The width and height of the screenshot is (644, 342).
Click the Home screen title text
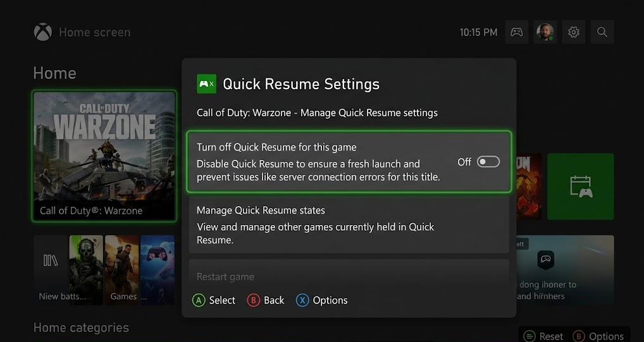pos(95,32)
